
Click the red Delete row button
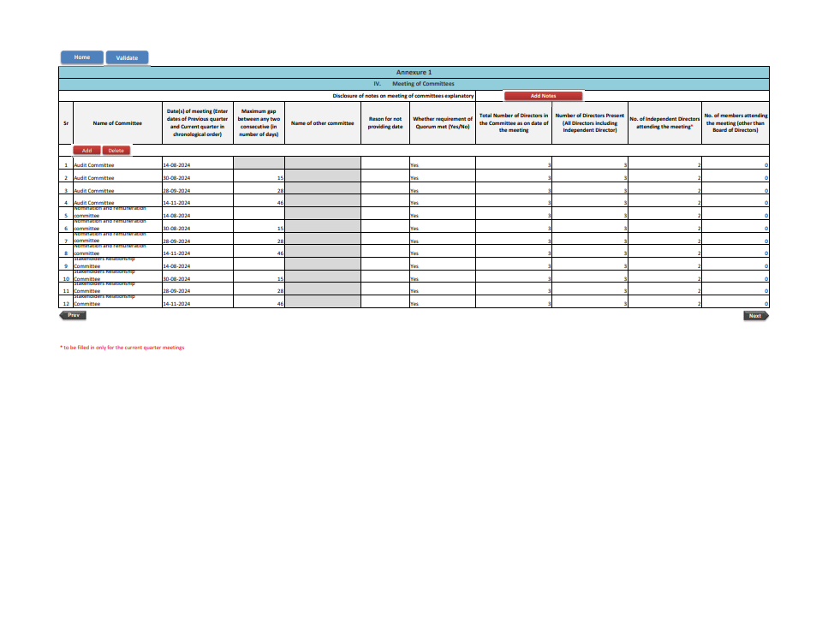pos(116,151)
